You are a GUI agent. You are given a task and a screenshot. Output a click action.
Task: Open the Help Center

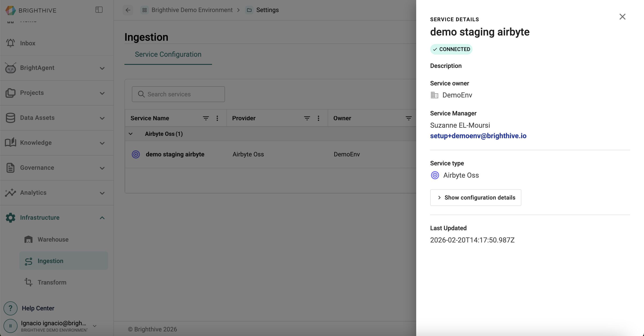(38, 308)
